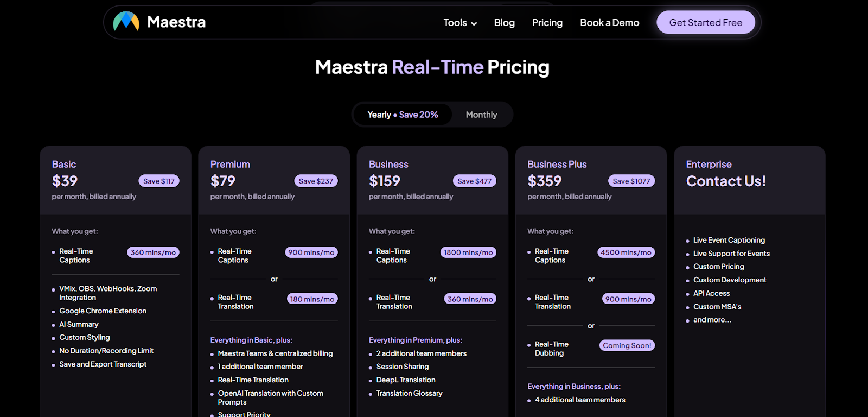Click Session Sharing feature
Viewport: 868px width, 417px height.
pos(403,367)
